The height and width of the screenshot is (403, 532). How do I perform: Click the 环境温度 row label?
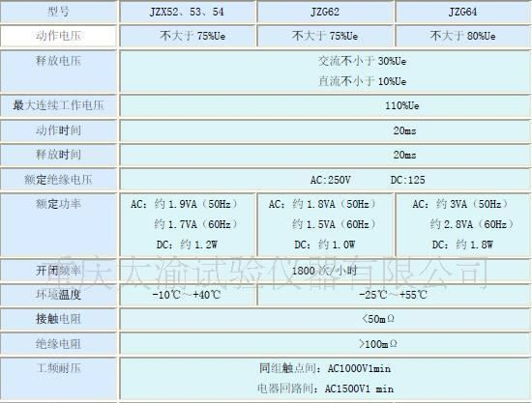click(58, 295)
